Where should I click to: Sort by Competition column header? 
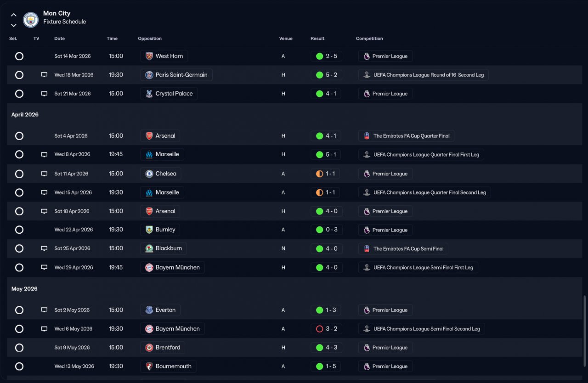[369, 39]
